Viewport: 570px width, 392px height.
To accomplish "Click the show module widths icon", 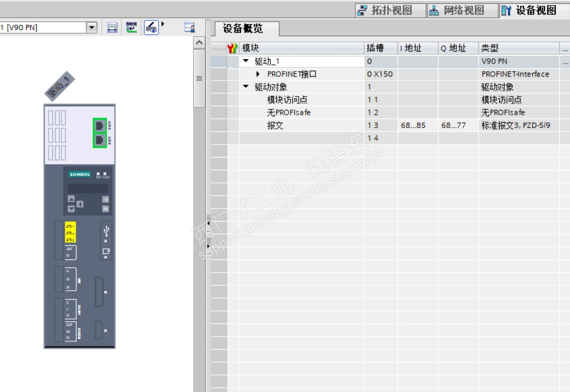I will click(x=112, y=27).
